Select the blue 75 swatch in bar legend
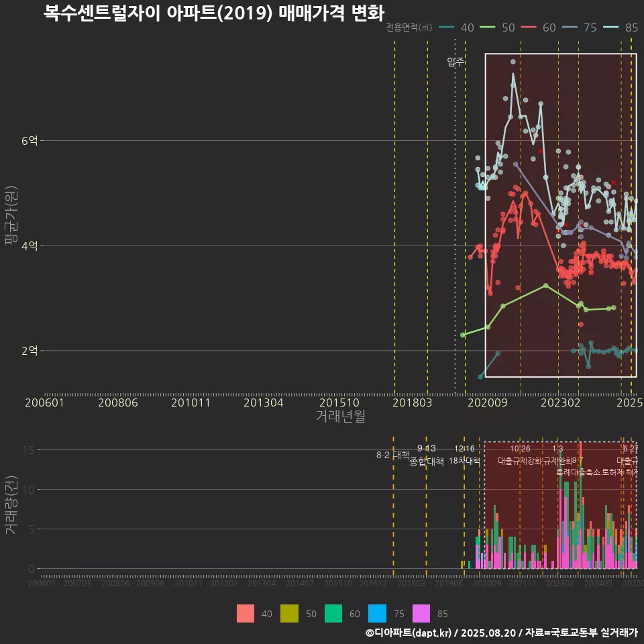The height and width of the screenshot is (644, 644). point(377,613)
